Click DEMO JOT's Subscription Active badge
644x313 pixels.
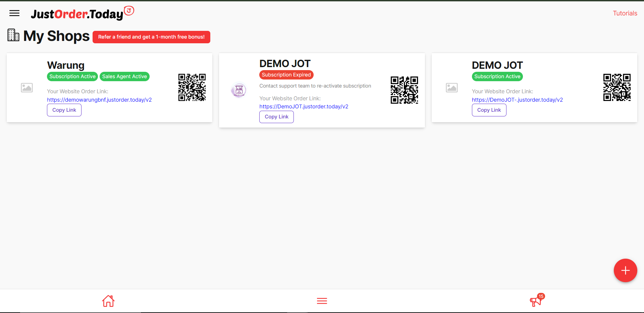[x=497, y=76]
